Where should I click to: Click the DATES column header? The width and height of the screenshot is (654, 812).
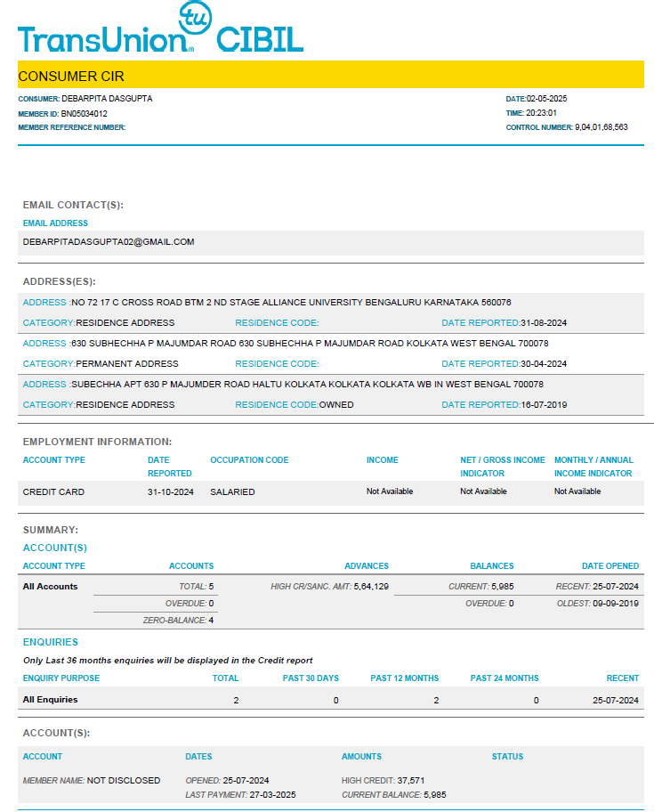tap(198, 757)
